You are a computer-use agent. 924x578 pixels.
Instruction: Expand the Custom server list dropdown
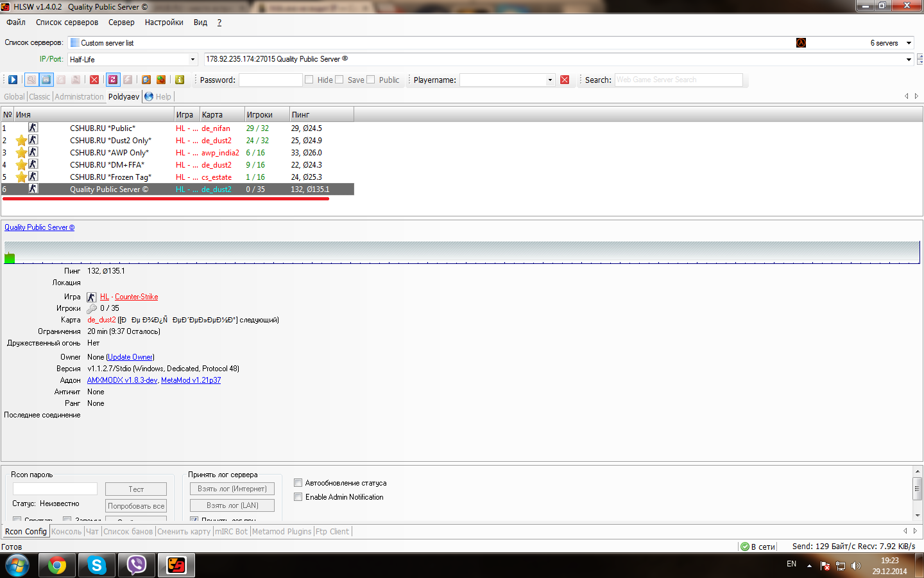click(x=909, y=43)
